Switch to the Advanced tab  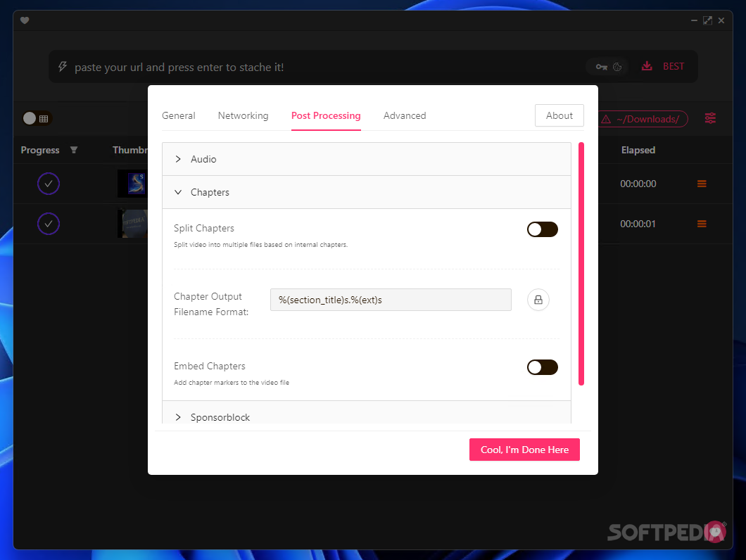coord(405,115)
